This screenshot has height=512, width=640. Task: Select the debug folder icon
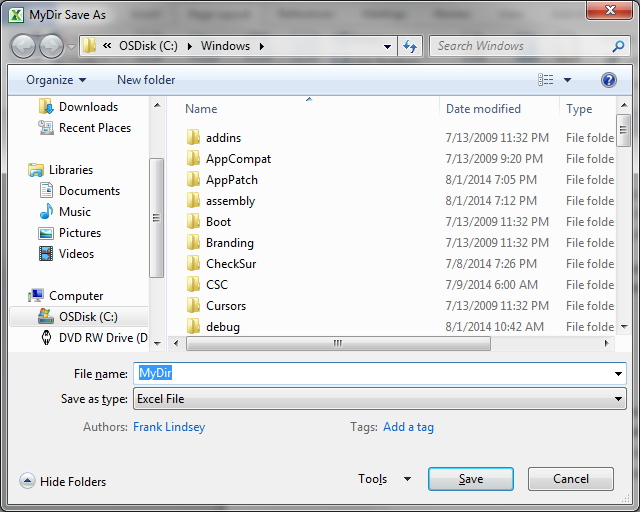coord(193,327)
